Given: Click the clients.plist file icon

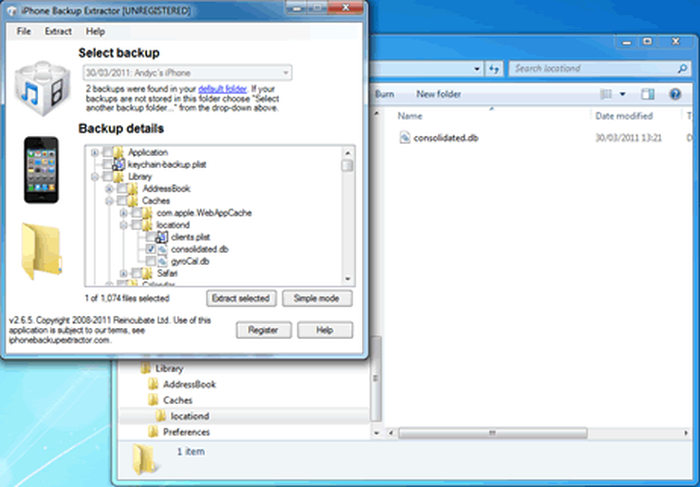Looking at the screenshot, I should pyautogui.click(x=162, y=237).
